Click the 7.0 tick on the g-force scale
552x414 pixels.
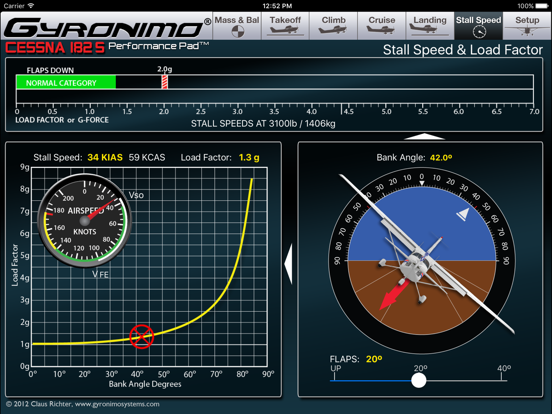[534, 112]
